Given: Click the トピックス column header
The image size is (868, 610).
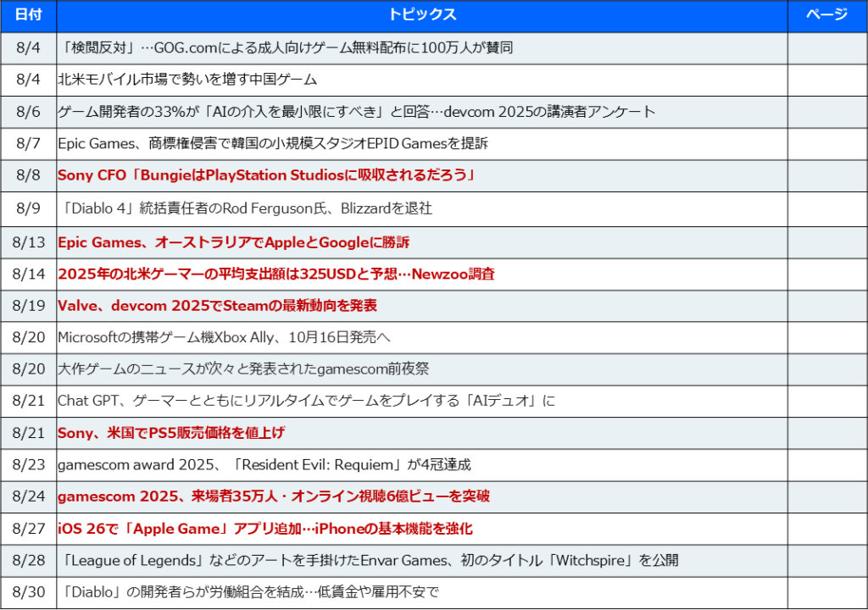Looking at the screenshot, I should pos(422,15).
